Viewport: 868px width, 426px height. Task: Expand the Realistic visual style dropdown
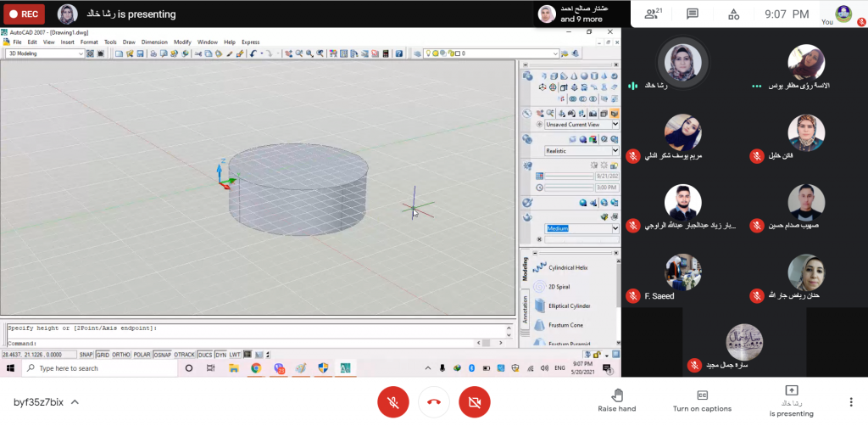pyautogui.click(x=615, y=151)
